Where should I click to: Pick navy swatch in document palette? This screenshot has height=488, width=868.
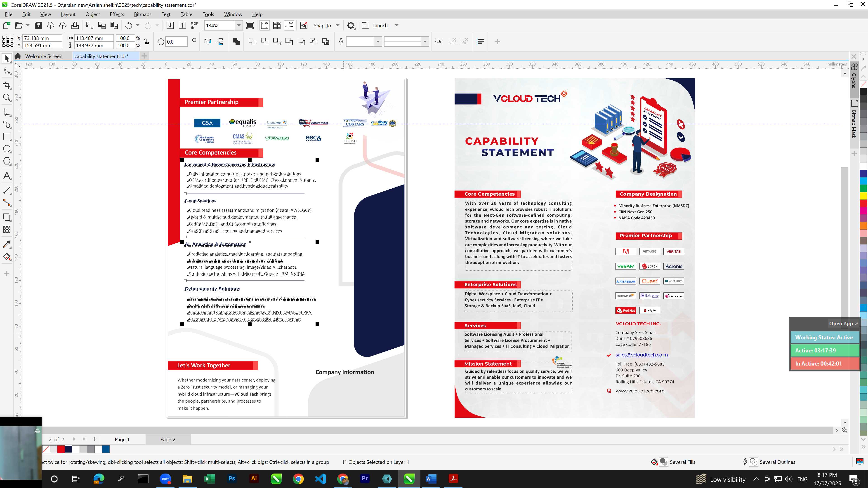pos(68,449)
